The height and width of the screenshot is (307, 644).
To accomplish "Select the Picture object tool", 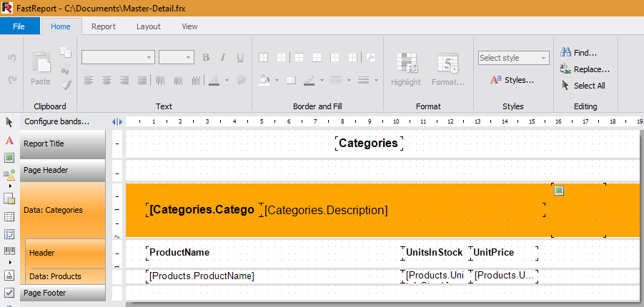I will pyautogui.click(x=9, y=157).
